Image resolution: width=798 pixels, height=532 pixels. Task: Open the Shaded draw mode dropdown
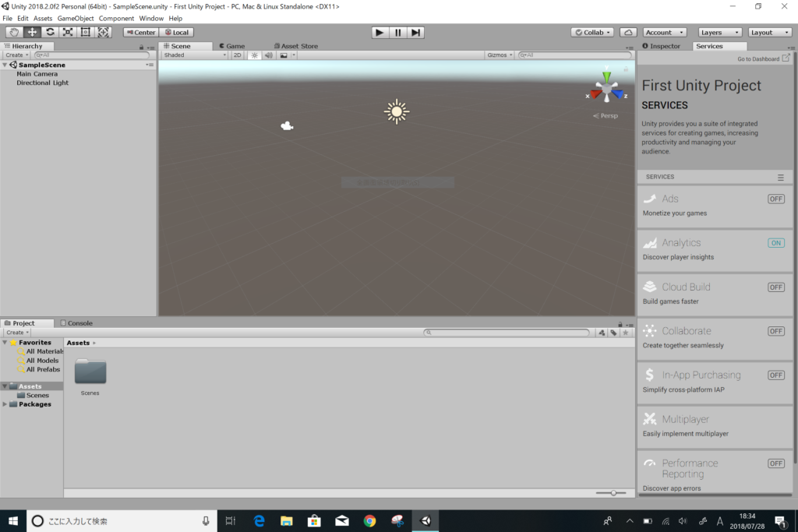point(195,55)
